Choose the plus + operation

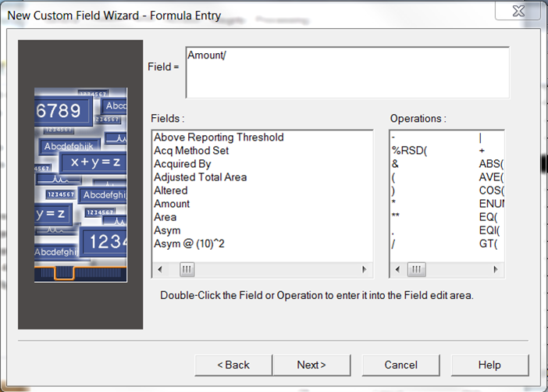482,151
